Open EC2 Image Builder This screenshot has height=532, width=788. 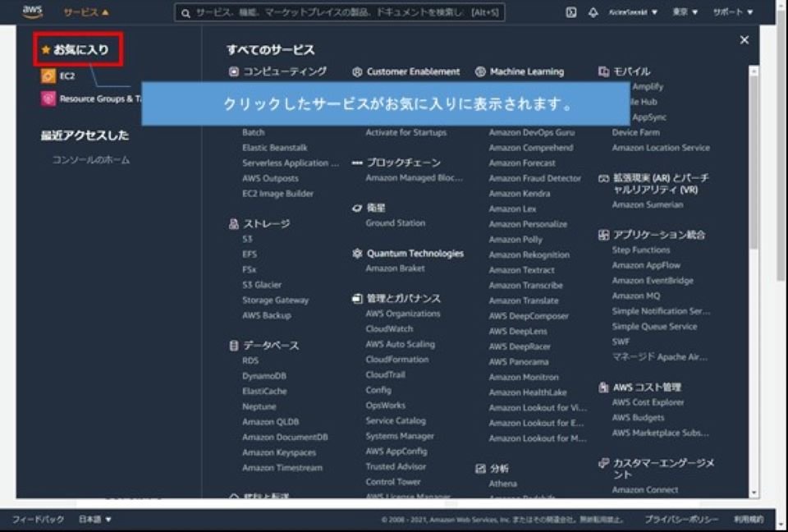point(278,194)
